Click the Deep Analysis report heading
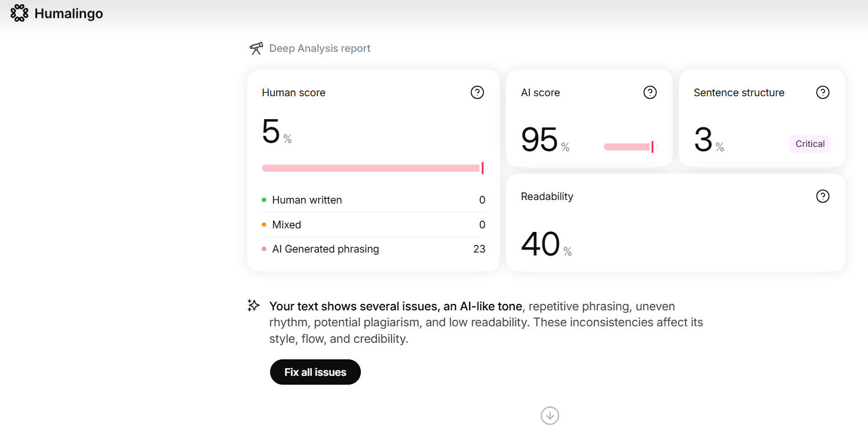The height and width of the screenshot is (426, 868). [320, 48]
